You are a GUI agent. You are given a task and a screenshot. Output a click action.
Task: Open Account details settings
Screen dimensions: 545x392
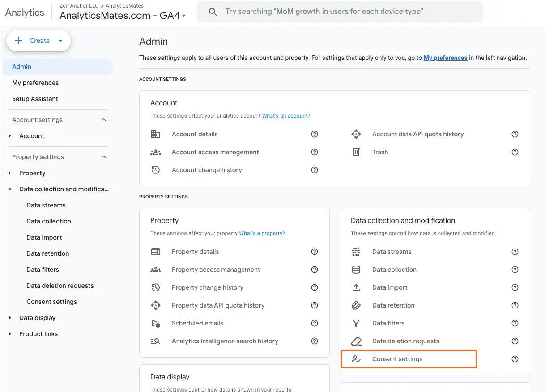point(194,134)
